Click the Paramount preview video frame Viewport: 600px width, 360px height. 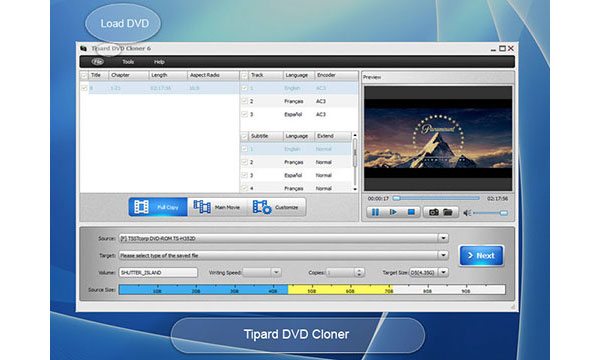[438, 138]
